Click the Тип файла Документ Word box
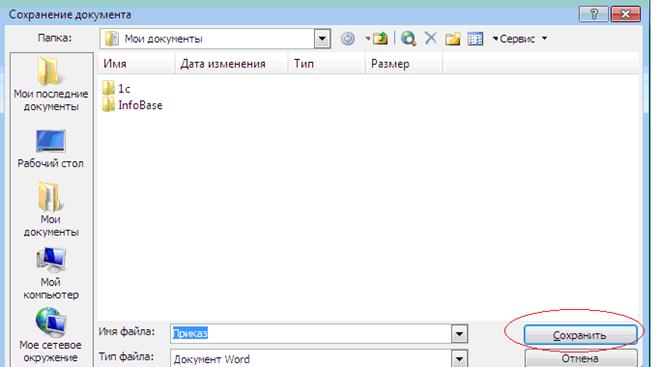660x367 pixels. (x=311, y=359)
